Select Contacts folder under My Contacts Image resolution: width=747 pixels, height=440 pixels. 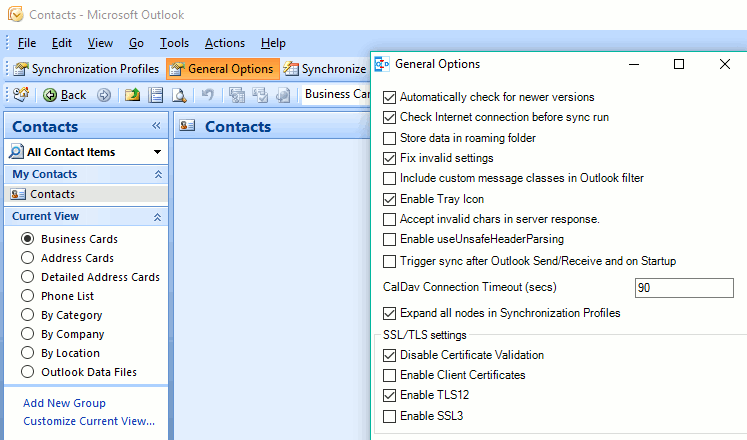pyautogui.click(x=86, y=194)
